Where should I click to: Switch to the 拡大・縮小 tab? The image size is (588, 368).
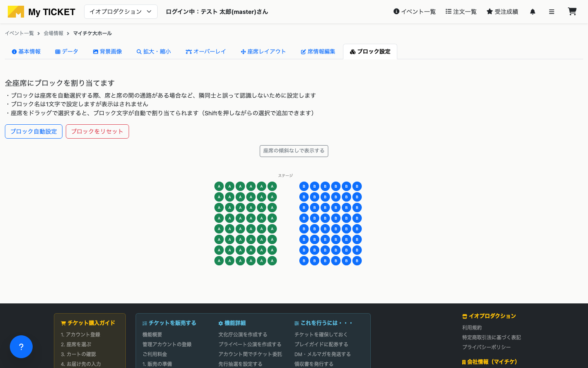click(154, 52)
